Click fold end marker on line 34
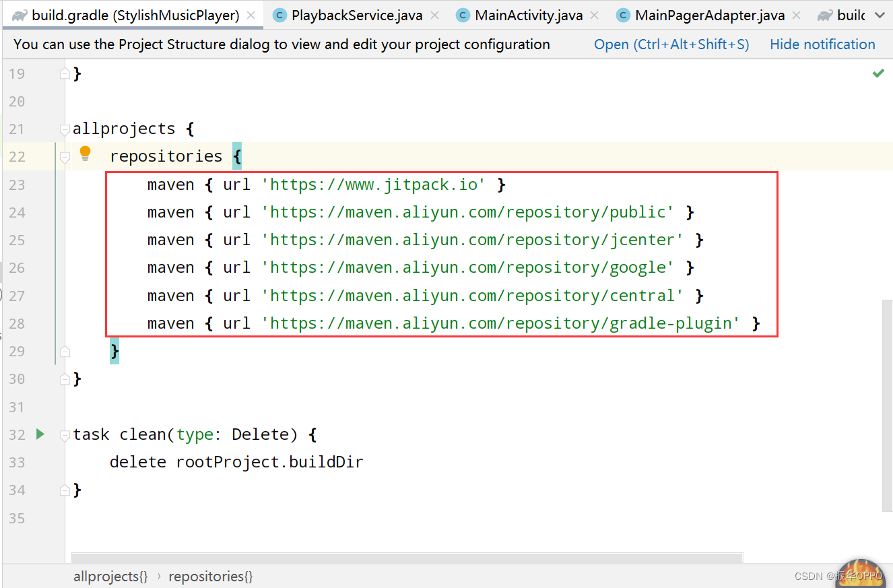 tap(65, 490)
